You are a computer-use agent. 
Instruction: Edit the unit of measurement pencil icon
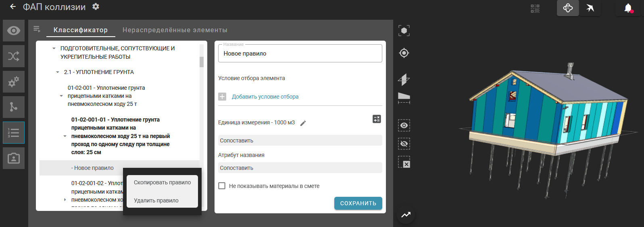click(303, 123)
